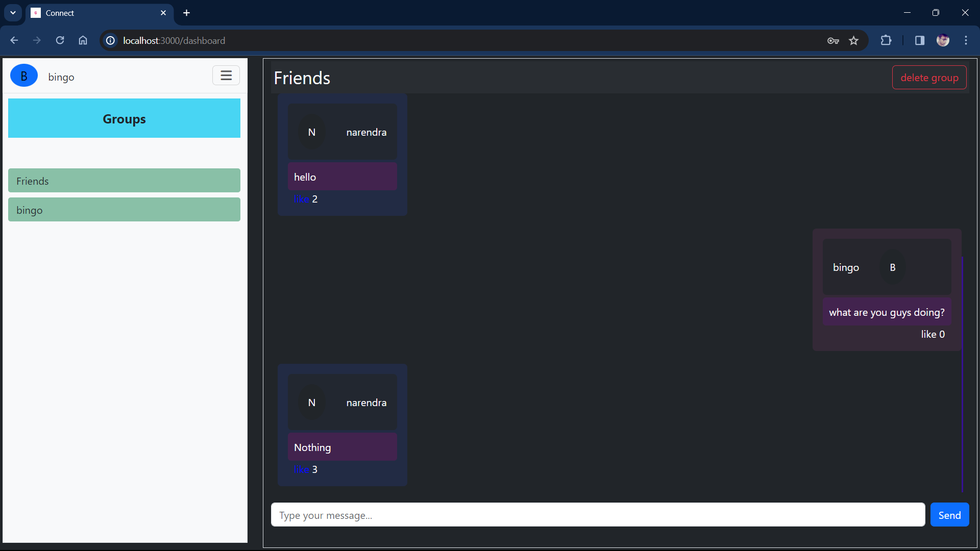Open browser extensions puzzle icon
This screenshot has width=980, height=551.
(886, 40)
